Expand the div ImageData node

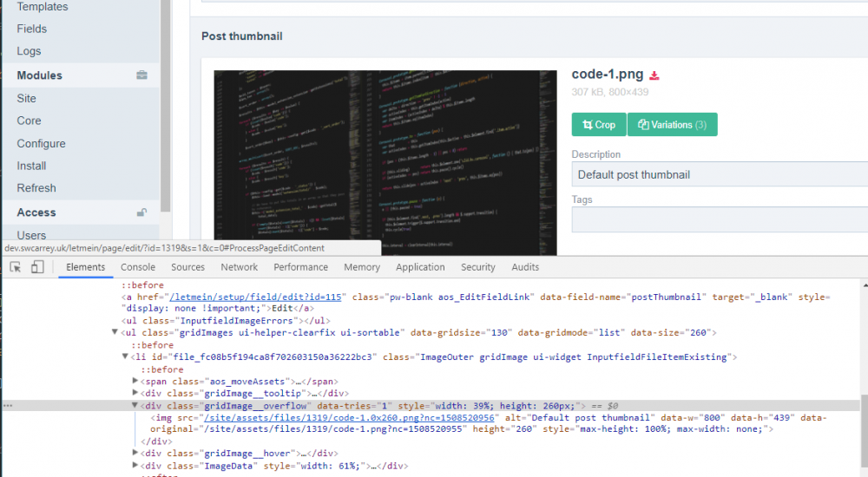pyautogui.click(x=135, y=466)
